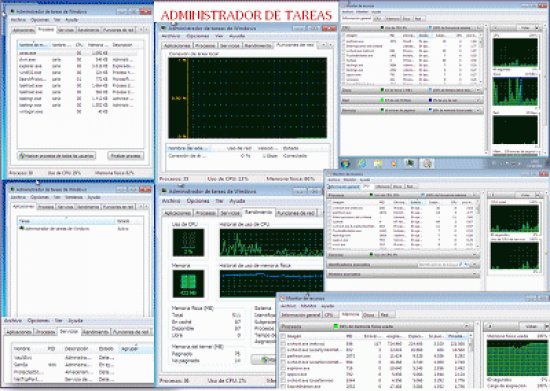Viewport: 550px width, 391px height.
Task: Click the CPU usage history graph in Rendimiento tab
Action: pos(271,242)
